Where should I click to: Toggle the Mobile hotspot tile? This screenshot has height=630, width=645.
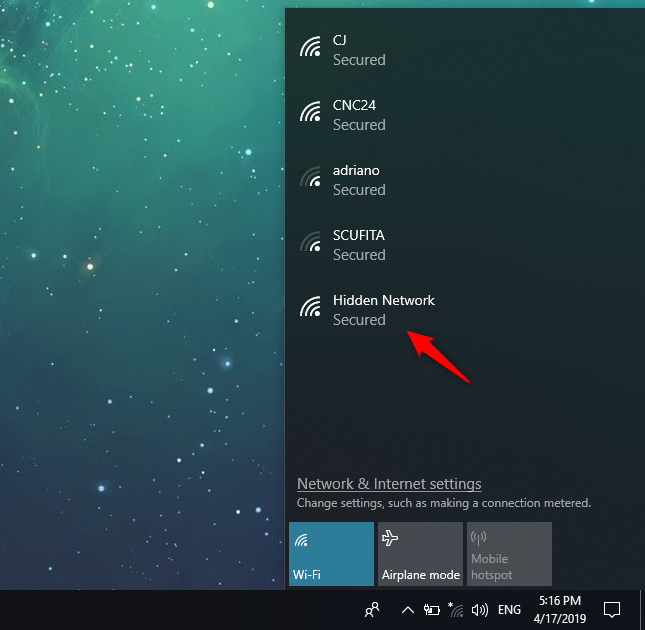(x=509, y=554)
